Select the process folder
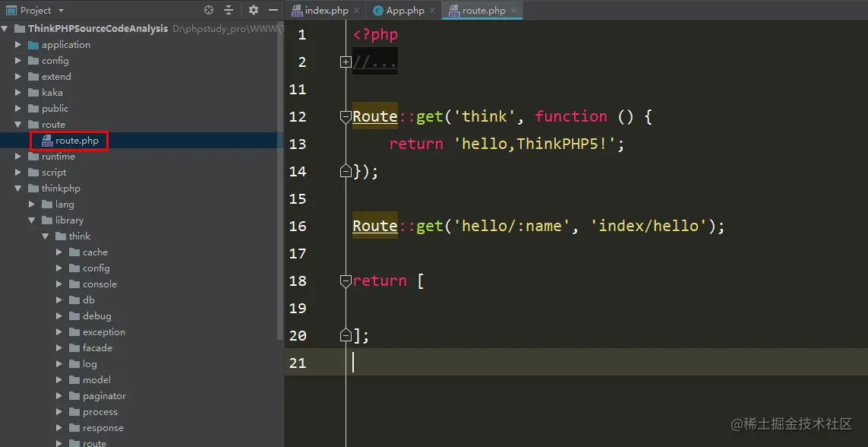Image resolution: width=868 pixels, height=447 pixels. 93,412
